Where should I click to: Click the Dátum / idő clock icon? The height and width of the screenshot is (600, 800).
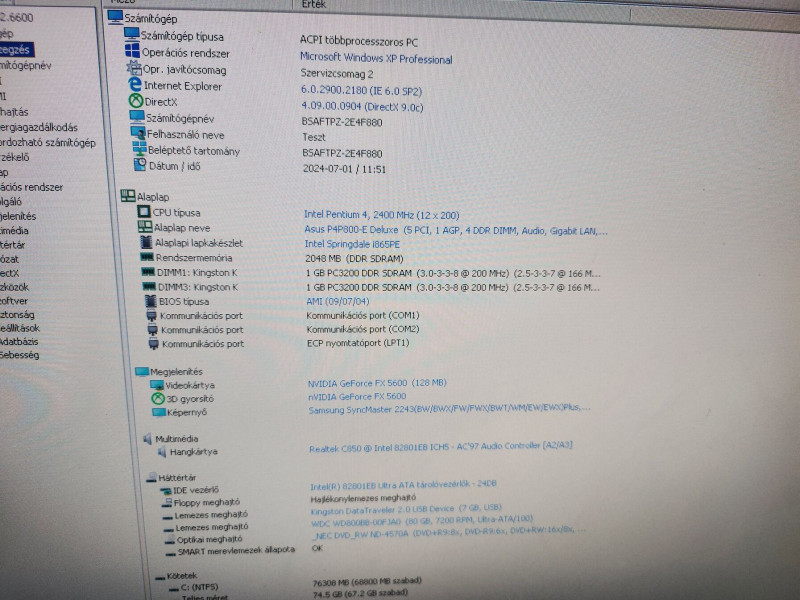140,164
